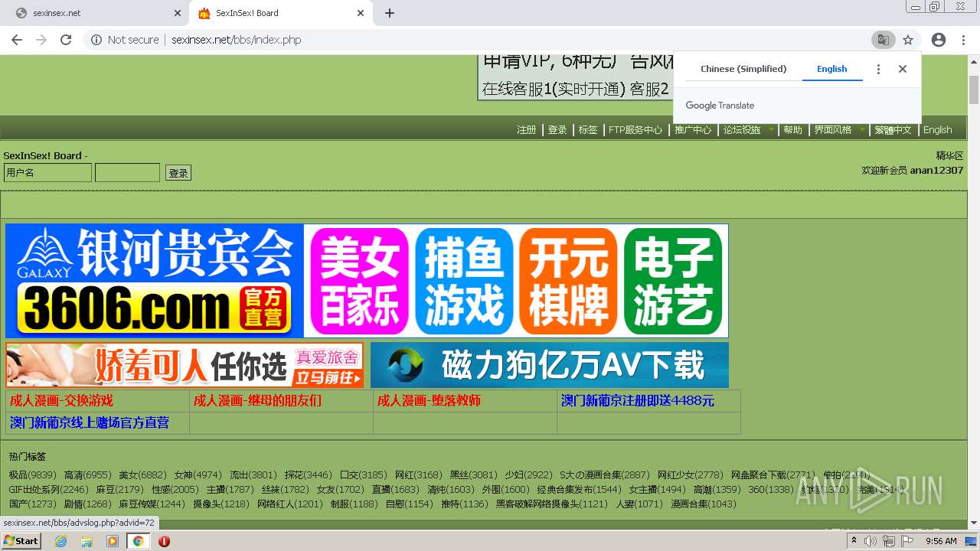Click the 漫画合集(1043) tag
Viewport: 980px width, 551px height.
coord(704,504)
